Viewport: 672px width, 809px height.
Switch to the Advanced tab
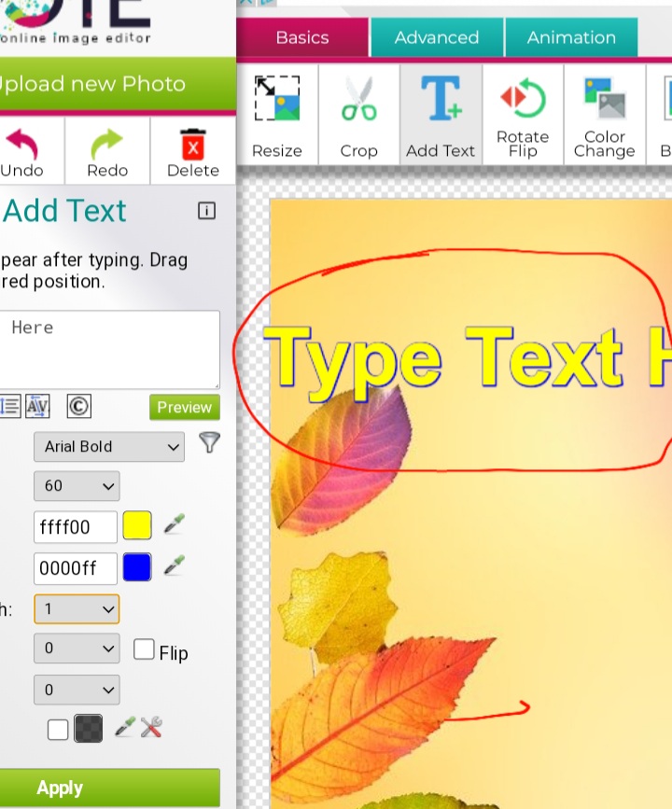coord(436,38)
